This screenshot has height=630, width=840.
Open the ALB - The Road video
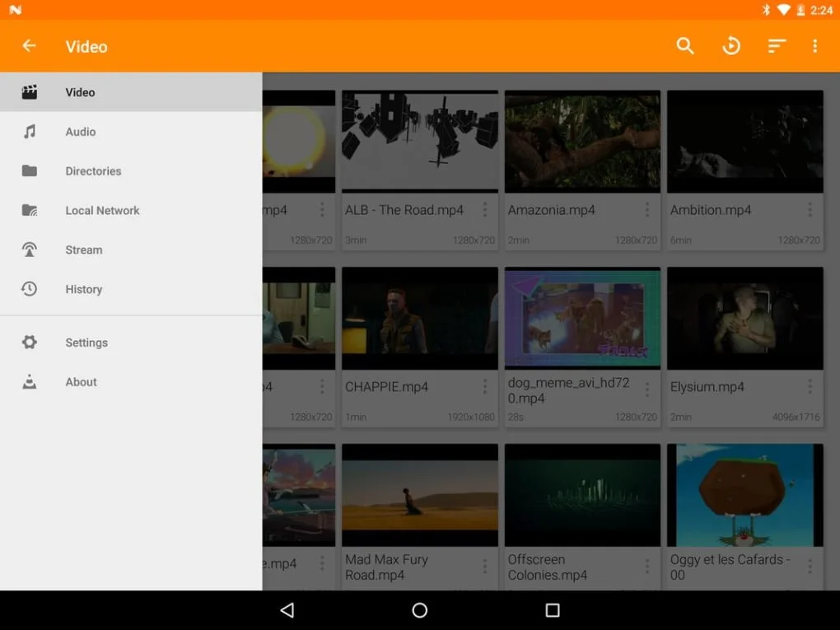419,141
